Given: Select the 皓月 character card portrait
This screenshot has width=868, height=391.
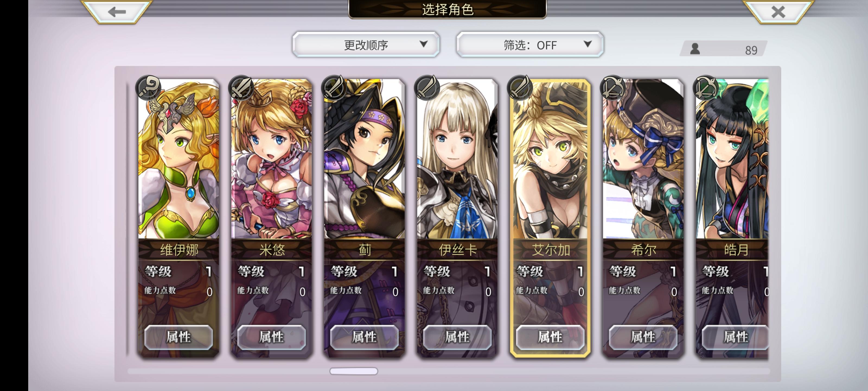Looking at the screenshot, I should (732, 159).
